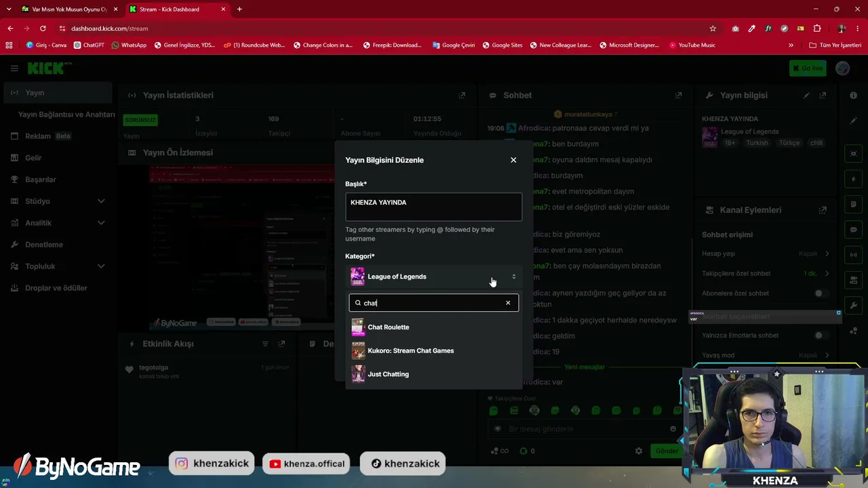This screenshot has height=488, width=868.
Task: Show more bookmarks overflow chevron
Action: tap(791, 45)
